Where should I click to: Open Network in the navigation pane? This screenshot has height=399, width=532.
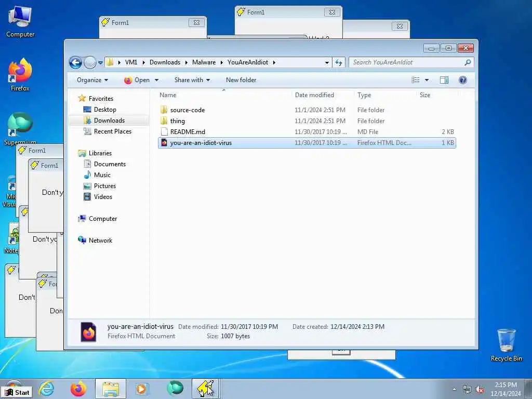(100, 240)
